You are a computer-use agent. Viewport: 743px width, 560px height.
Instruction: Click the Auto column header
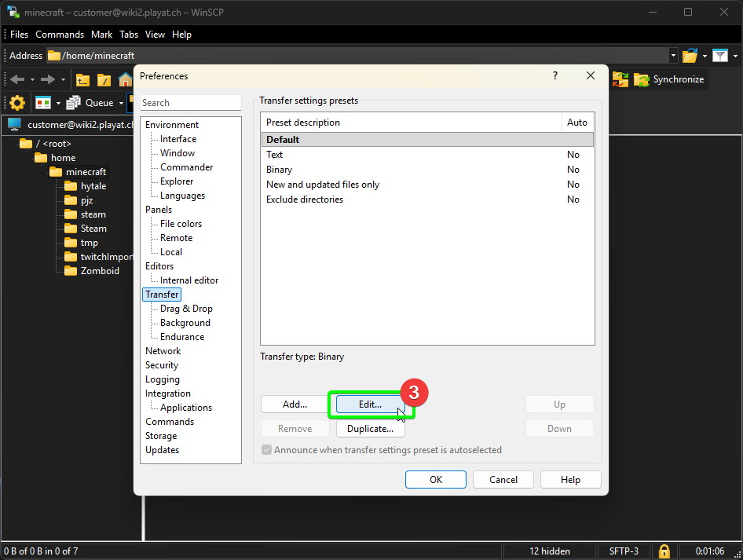tap(577, 123)
